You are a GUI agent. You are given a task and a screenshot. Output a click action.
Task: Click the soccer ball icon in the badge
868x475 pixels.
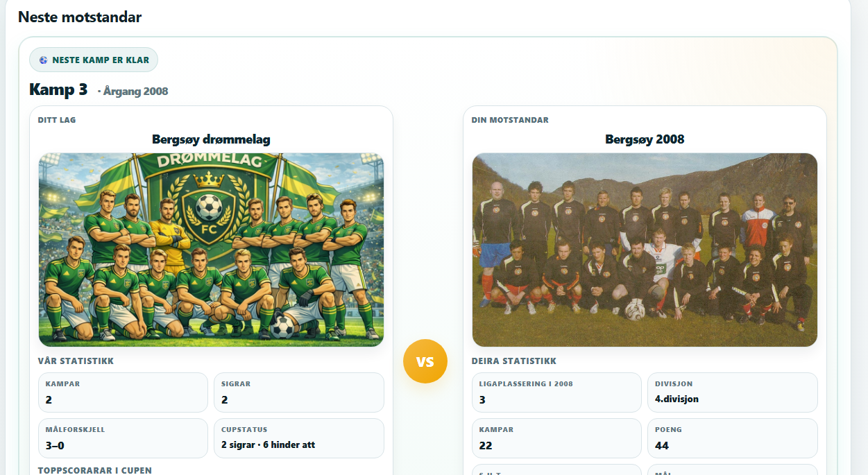(x=43, y=60)
